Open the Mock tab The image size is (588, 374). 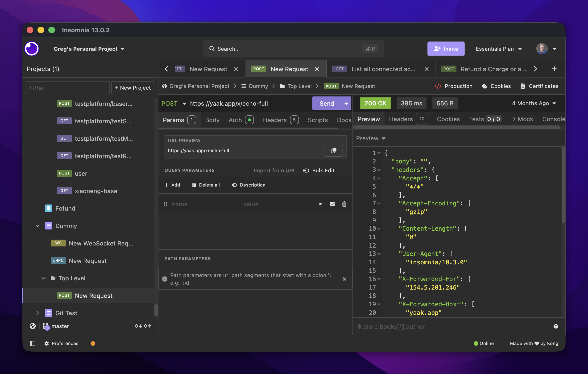[522, 119]
